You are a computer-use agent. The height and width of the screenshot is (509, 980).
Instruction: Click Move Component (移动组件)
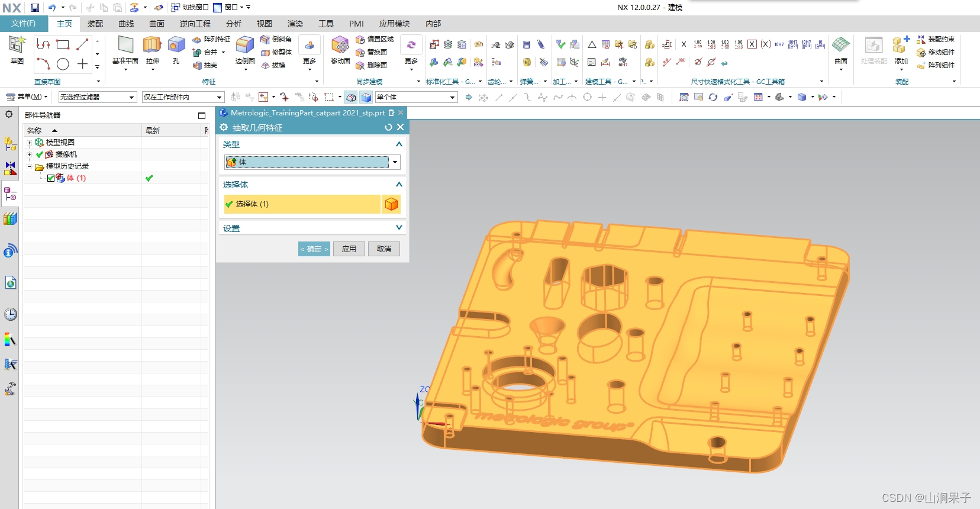pyautogui.click(x=936, y=52)
